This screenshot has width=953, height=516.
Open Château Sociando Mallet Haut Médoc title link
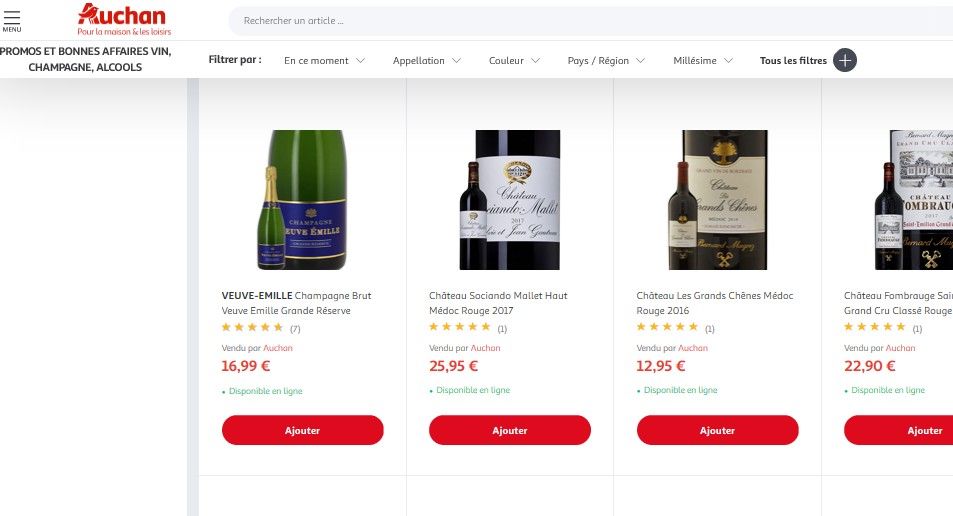(498, 303)
